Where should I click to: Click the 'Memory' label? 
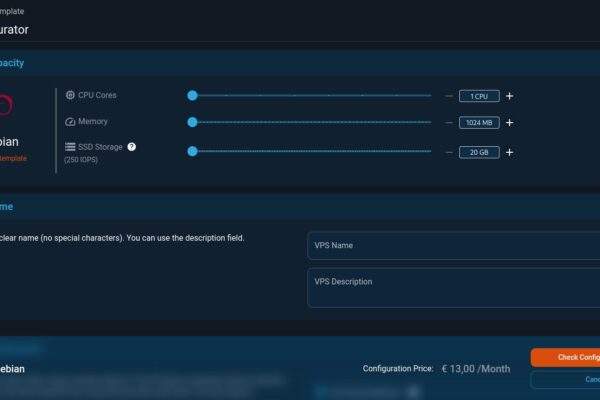pyautogui.click(x=93, y=121)
